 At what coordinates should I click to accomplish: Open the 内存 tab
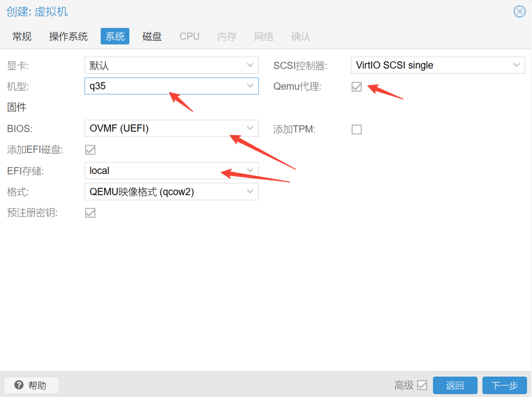click(x=227, y=36)
